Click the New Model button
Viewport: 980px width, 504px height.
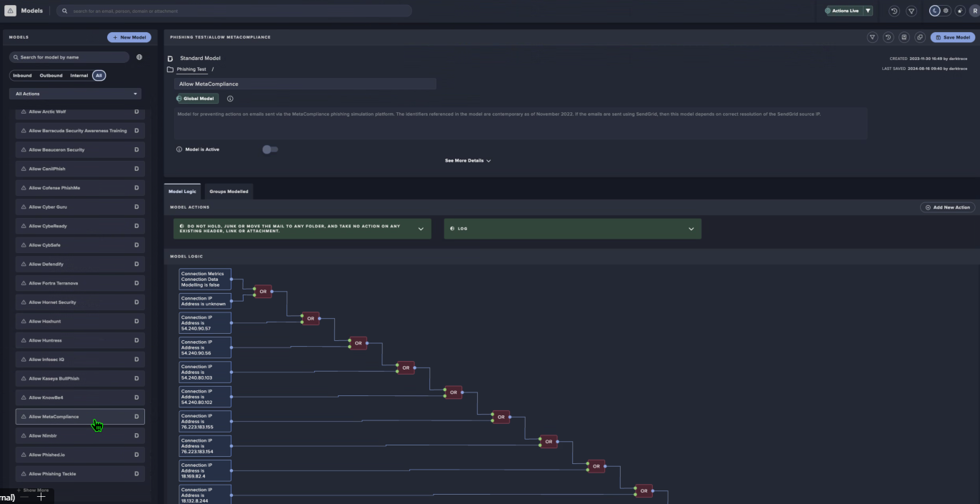(129, 37)
